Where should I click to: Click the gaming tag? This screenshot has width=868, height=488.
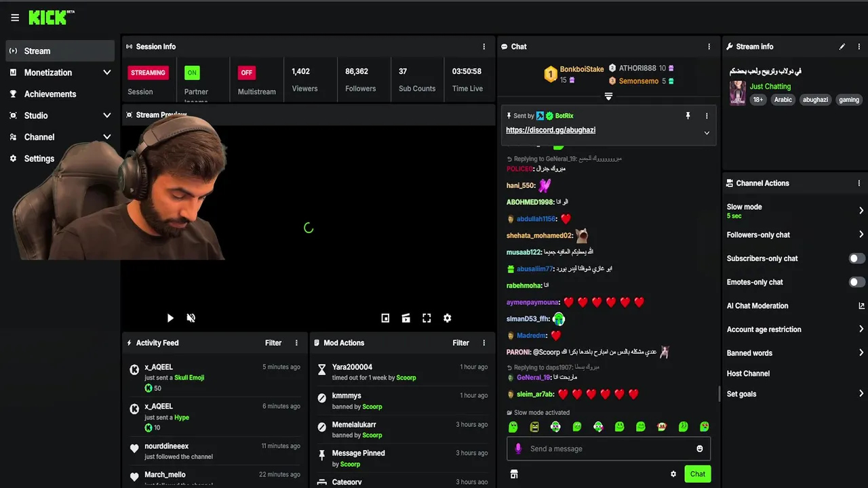tap(849, 100)
